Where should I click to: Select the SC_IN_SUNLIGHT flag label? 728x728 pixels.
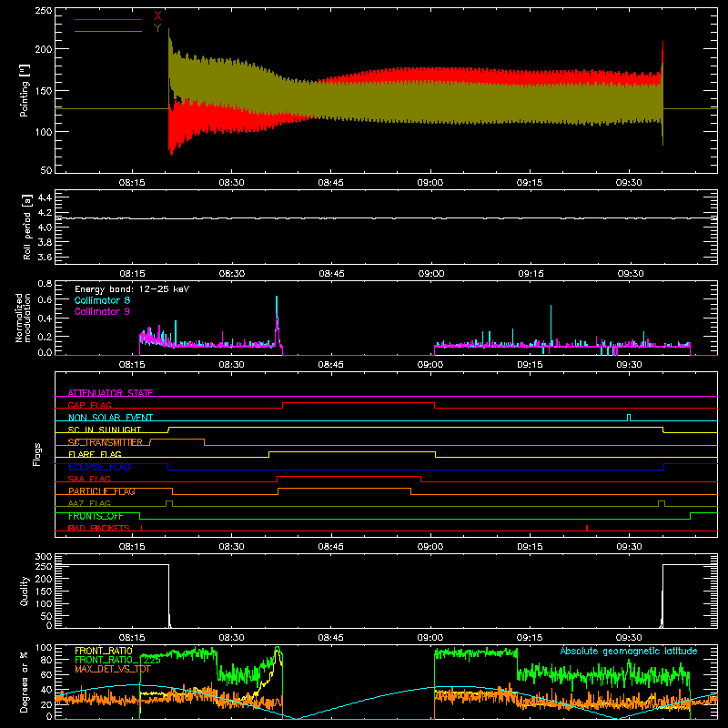click(105, 430)
